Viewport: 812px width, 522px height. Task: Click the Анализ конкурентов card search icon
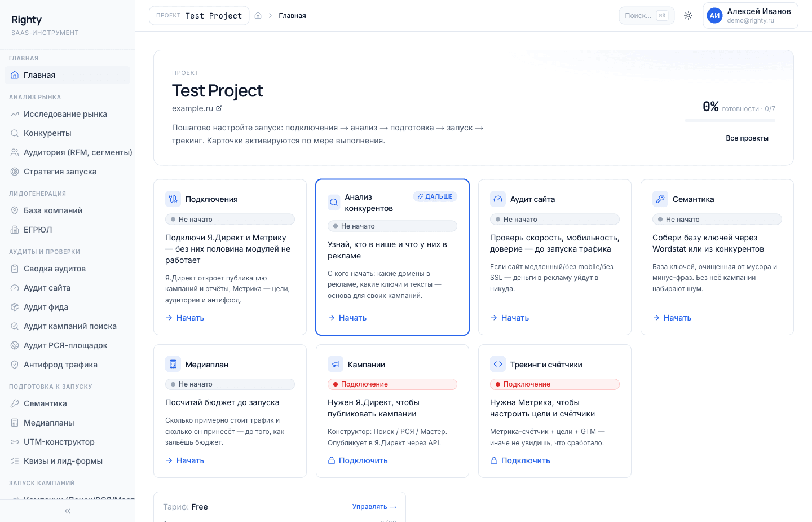[334, 203]
